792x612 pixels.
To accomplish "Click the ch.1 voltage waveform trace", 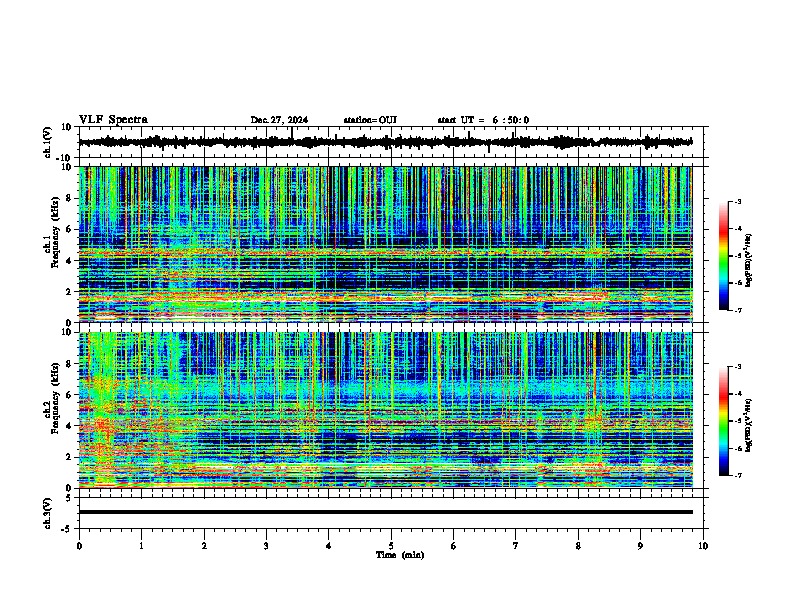I will click(385, 142).
